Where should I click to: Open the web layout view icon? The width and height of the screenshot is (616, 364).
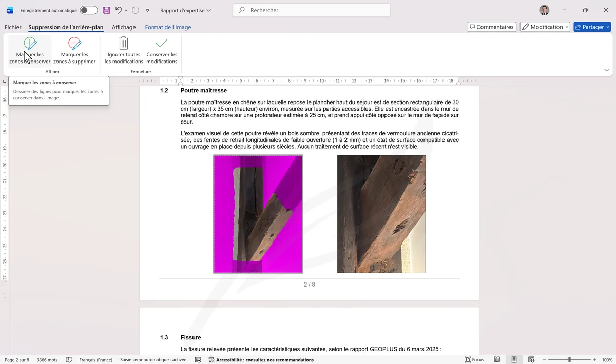tap(531, 359)
